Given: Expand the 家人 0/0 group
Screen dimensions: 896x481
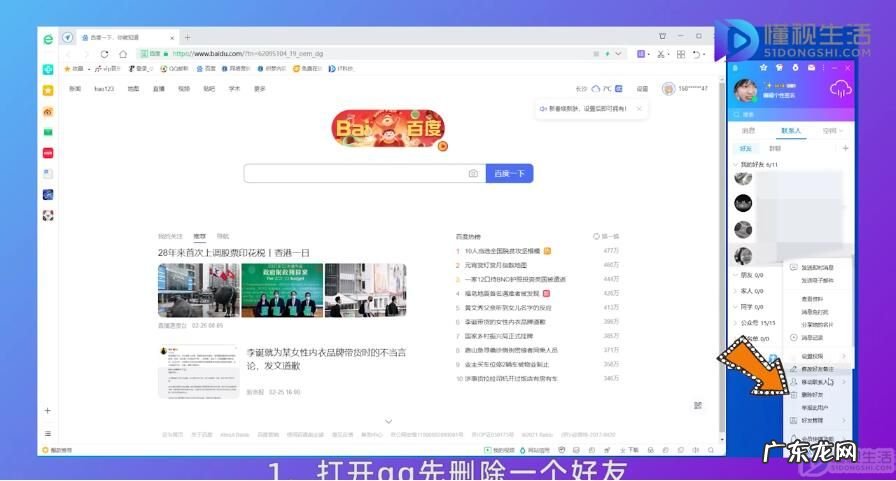Looking at the screenshot, I should (x=748, y=291).
